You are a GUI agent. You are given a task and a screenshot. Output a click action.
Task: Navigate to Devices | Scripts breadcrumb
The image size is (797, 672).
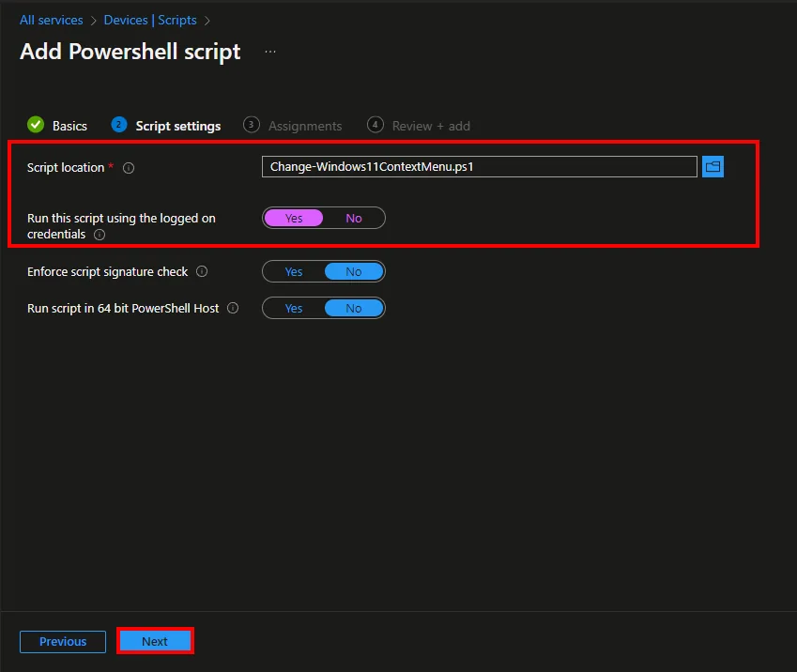(150, 20)
